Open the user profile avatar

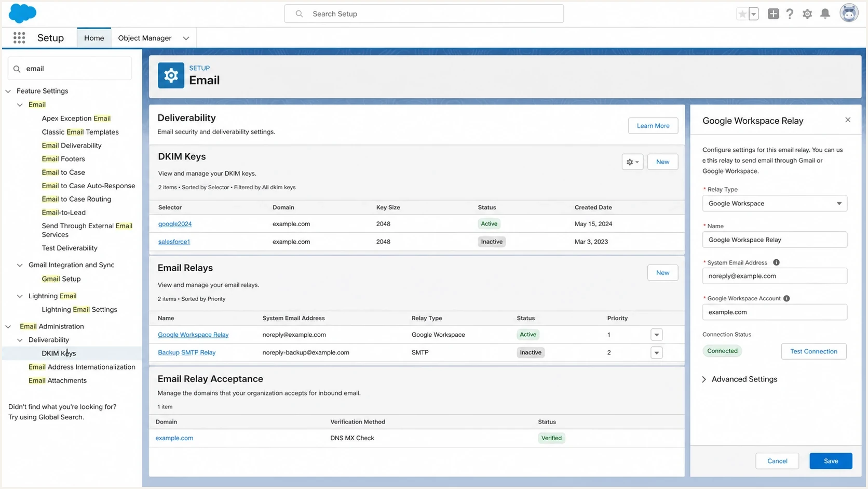[849, 14]
